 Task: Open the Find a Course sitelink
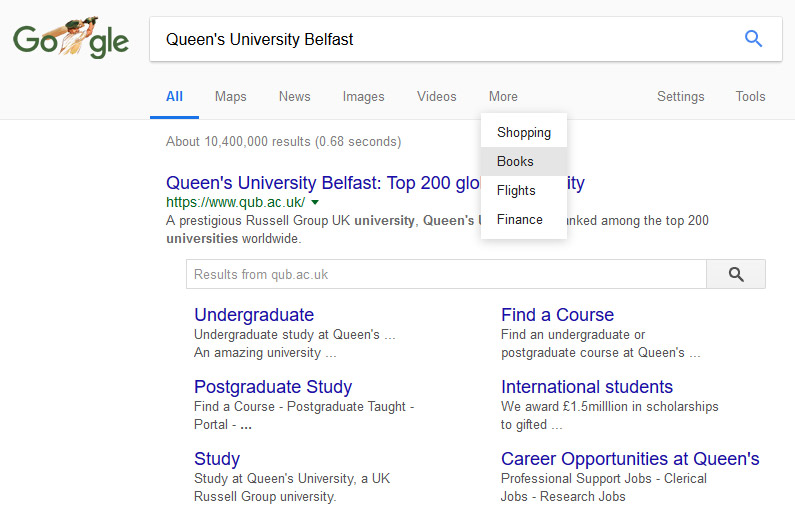(557, 315)
